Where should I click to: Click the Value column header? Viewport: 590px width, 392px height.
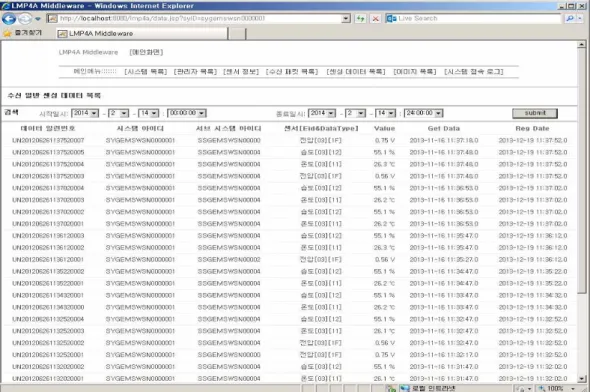pos(384,129)
